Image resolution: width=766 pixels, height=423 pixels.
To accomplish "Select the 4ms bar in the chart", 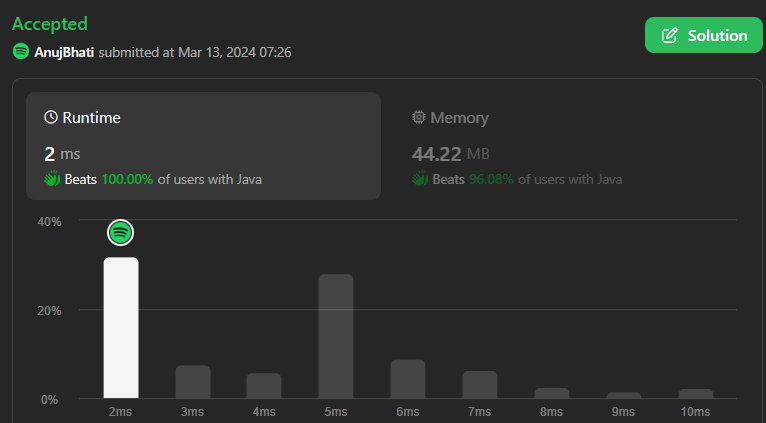I will point(264,386).
